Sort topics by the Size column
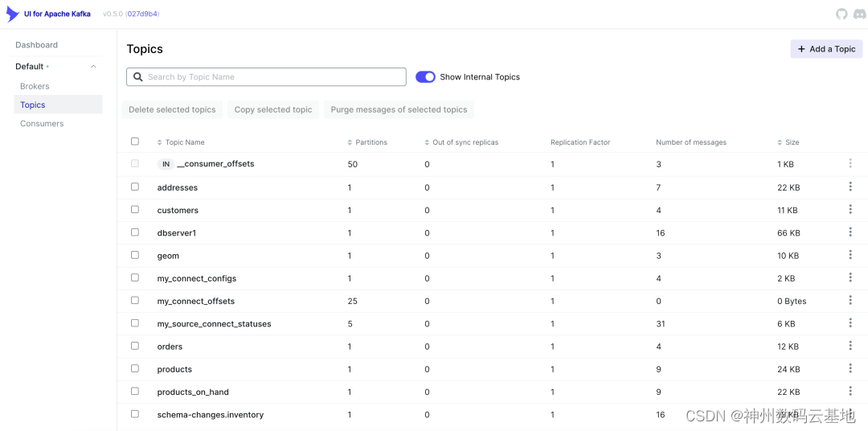The height and width of the screenshot is (431, 868). tap(788, 142)
